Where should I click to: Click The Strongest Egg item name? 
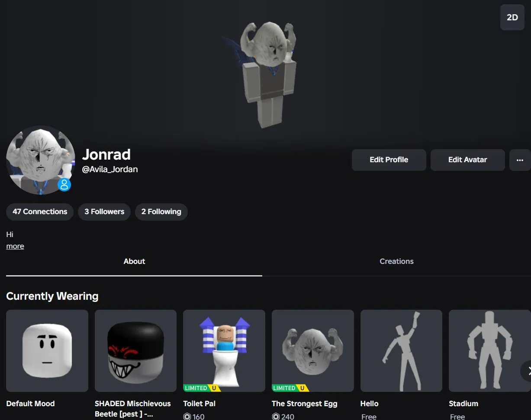click(x=305, y=404)
